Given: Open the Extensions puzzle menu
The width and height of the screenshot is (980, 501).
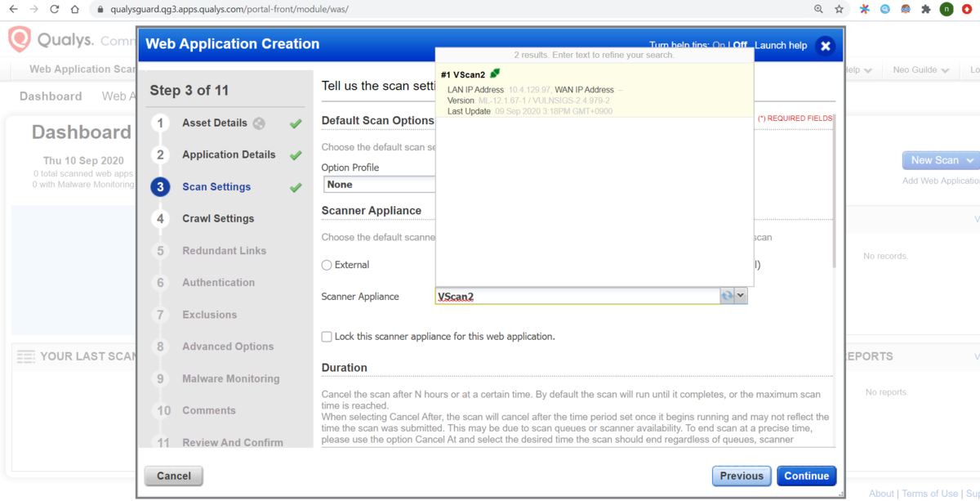Looking at the screenshot, I should click(x=926, y=10).
